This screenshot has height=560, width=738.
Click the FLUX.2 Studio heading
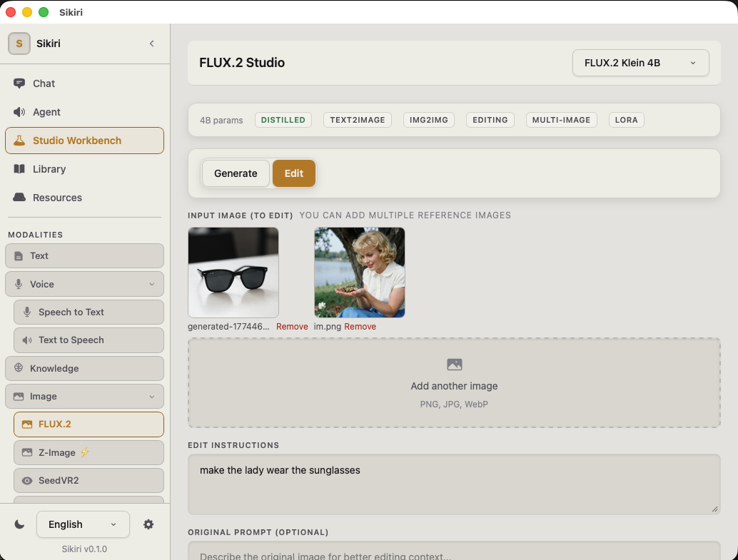click(x=242, y=63)
